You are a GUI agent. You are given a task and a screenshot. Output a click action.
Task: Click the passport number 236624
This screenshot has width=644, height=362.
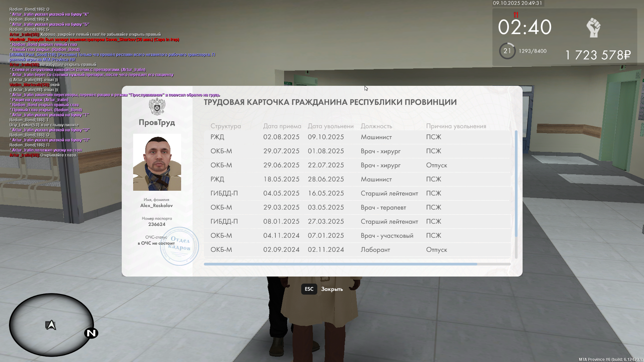[157, 225]
